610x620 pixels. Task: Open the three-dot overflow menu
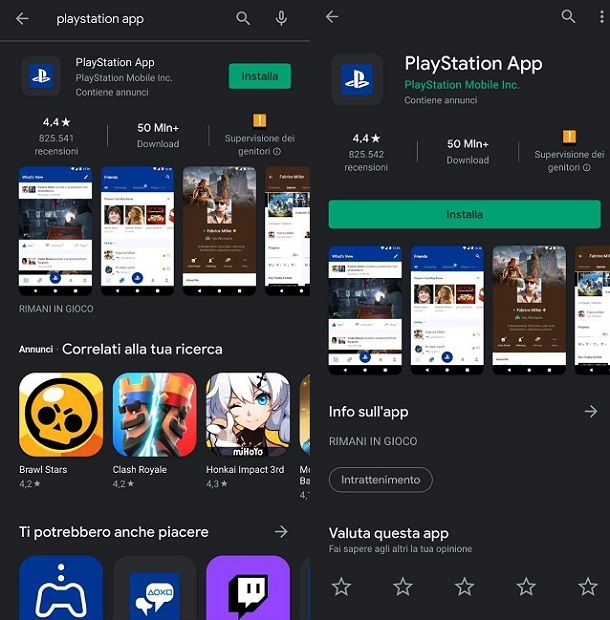[601, 17]
